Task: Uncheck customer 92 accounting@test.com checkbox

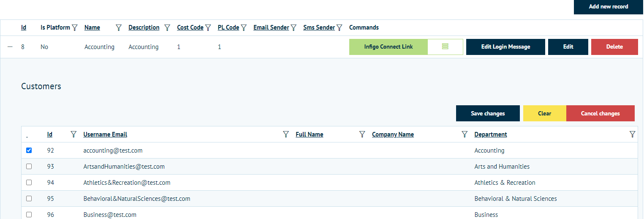Action: [x=29, y=151]
